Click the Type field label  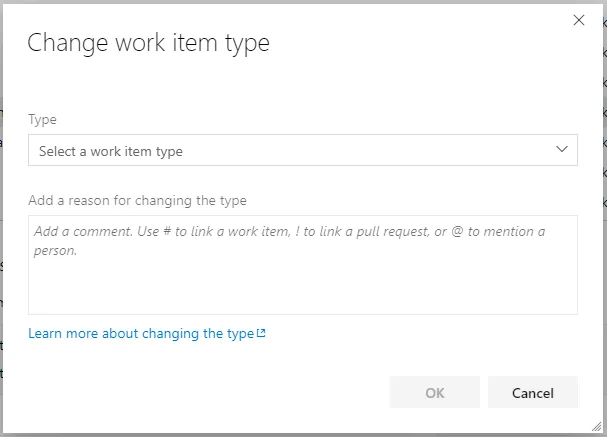(x=42, y=119)
